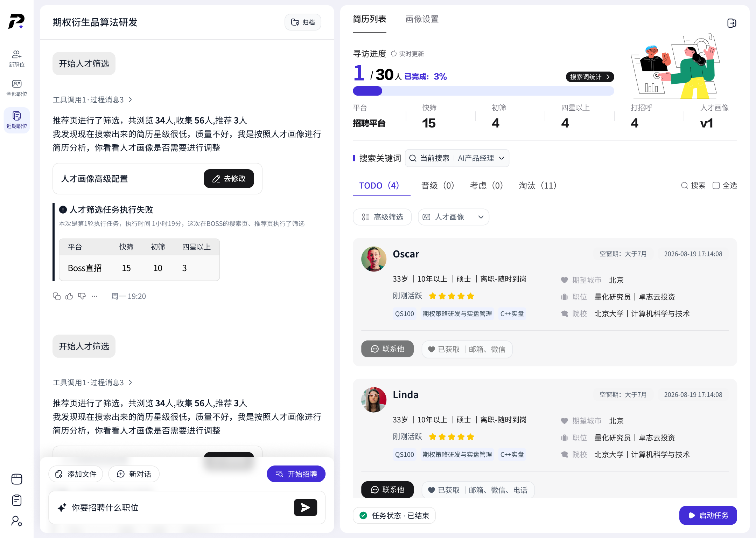Click the send arrow button in chat input
The width and height of the screenshot is (756, 538).
tap(305, 507)
